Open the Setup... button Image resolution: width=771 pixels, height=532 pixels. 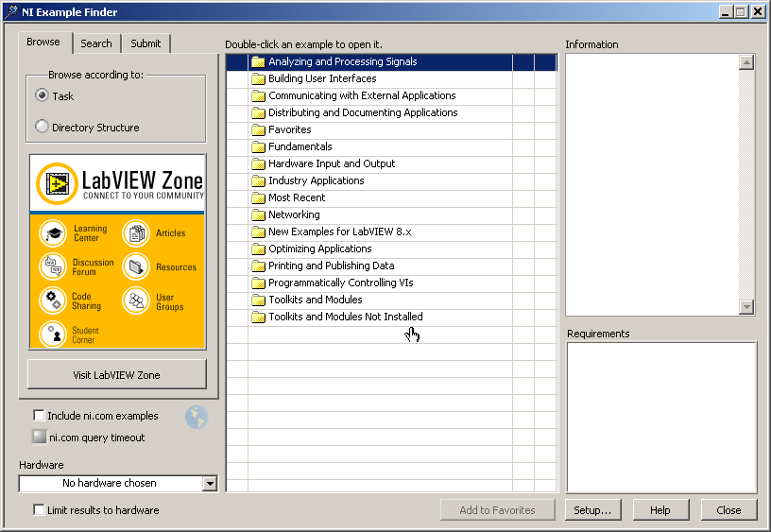[x=593, y=510]
